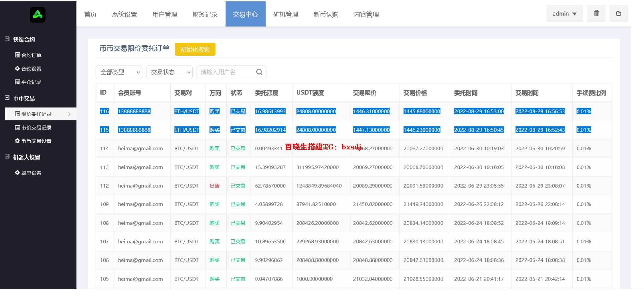
Task: Click 16.98613993 entrusted amount
Action: pyautogui.click(x=270, y=111)
